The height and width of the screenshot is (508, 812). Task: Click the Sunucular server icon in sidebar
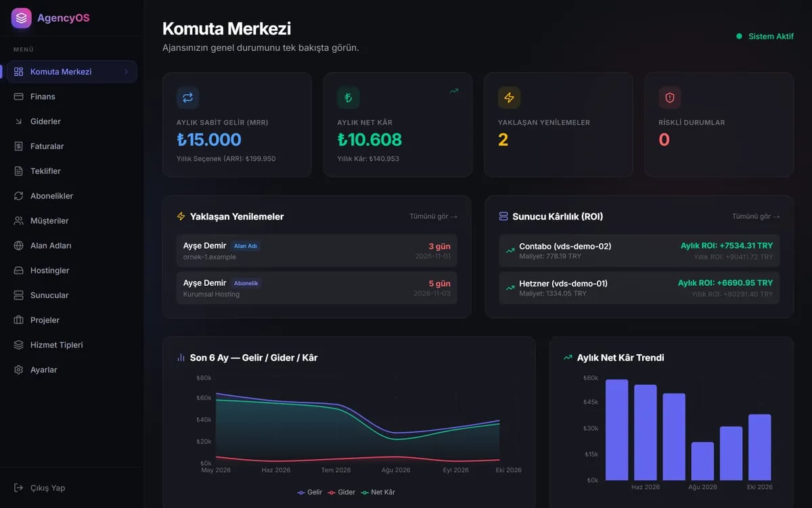tap(19, 295)
